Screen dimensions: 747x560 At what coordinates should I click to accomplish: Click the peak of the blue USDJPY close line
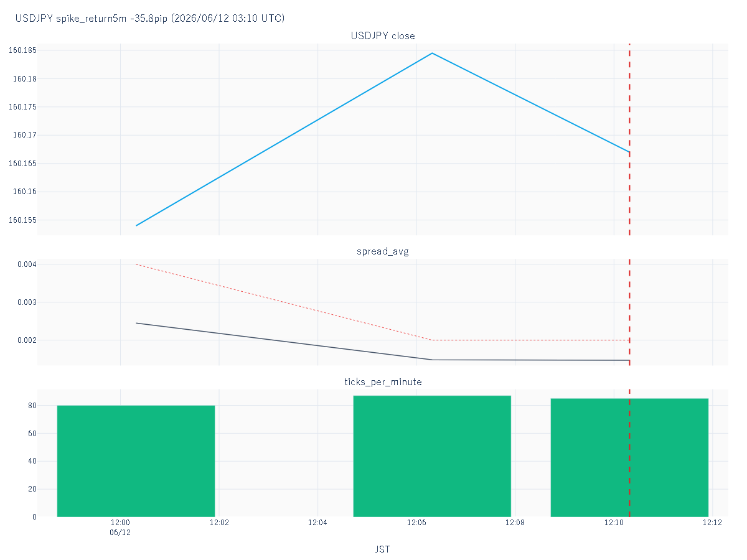(x=432, y=53)
